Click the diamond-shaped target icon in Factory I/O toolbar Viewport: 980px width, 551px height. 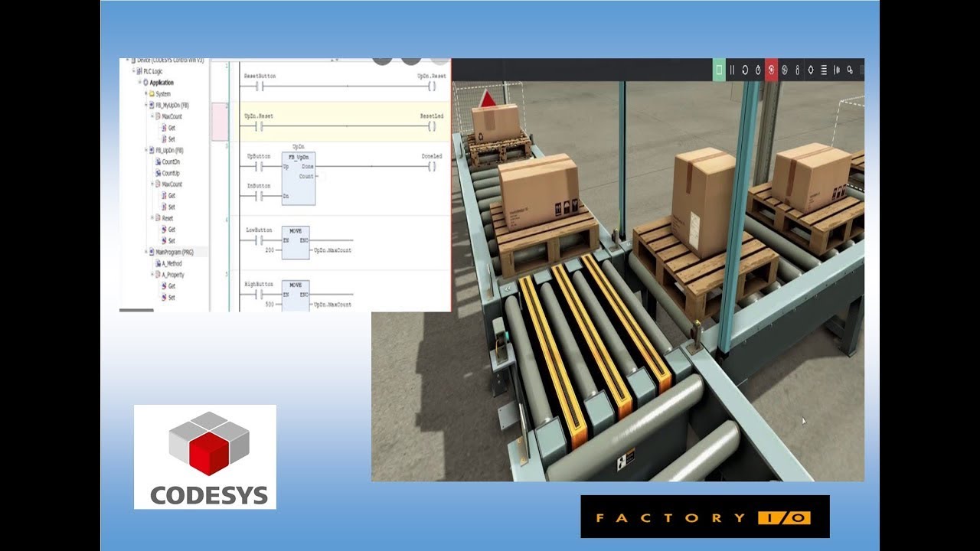point(811,70)
